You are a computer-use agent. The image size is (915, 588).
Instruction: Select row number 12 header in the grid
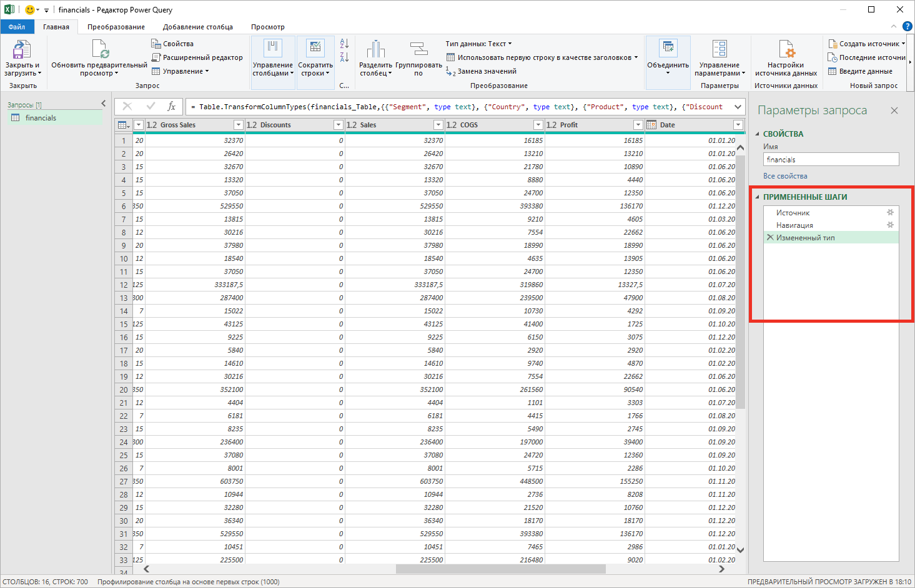[124, 285]
